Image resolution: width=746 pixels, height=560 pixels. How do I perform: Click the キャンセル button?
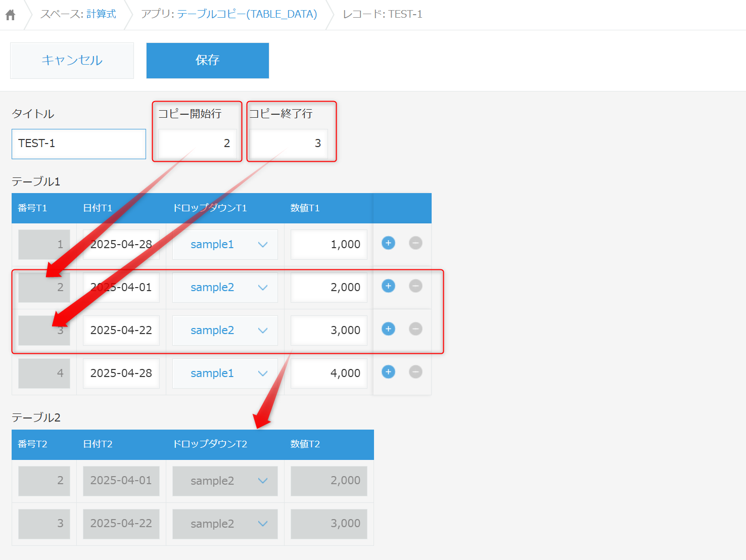point(72,61)
